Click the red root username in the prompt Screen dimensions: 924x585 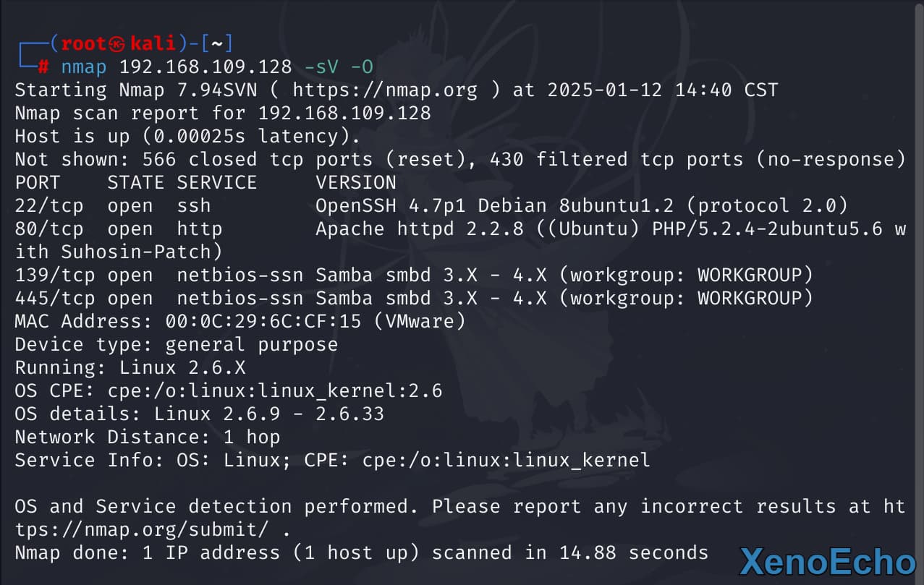[84, 44]
